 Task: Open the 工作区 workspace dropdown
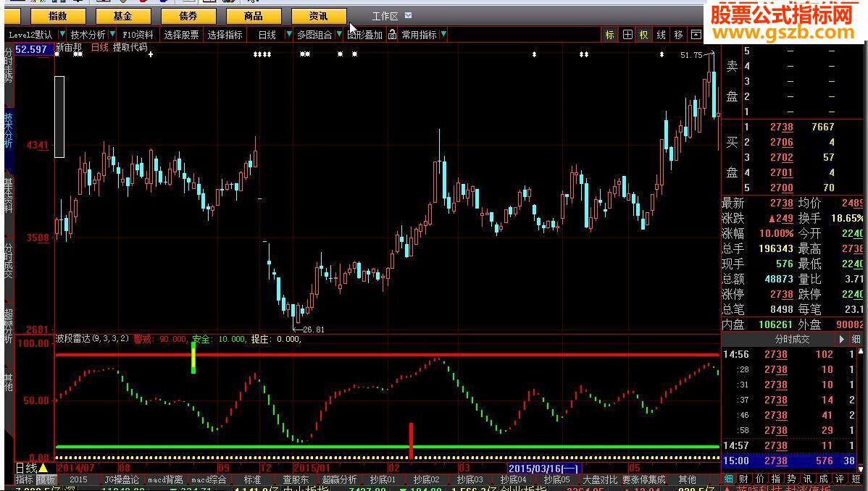pyautogui.click(x=409, y=16)
